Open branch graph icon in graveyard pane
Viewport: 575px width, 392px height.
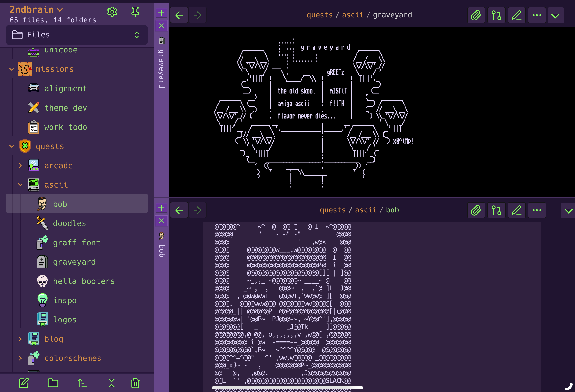point(496,15)
